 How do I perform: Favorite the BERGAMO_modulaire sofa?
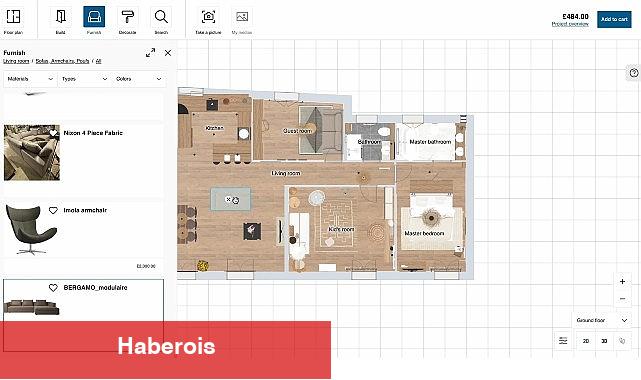click(x=53, y=288)
